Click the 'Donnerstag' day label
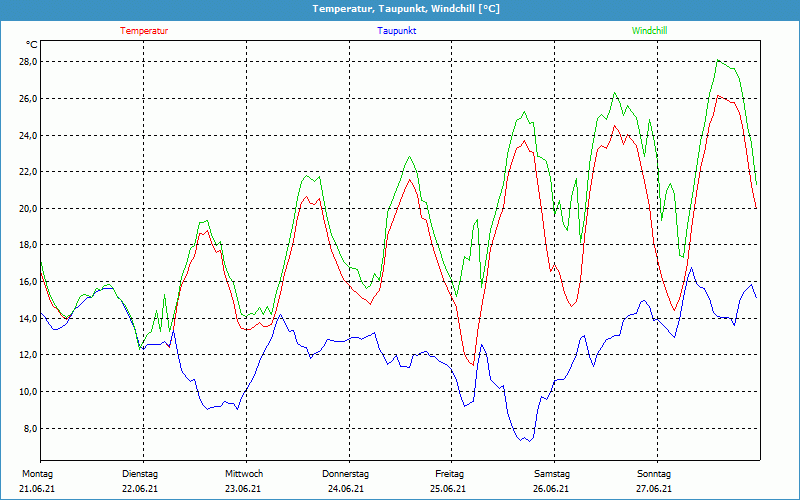This screenshot has height=500, width=800. (345, 474)
